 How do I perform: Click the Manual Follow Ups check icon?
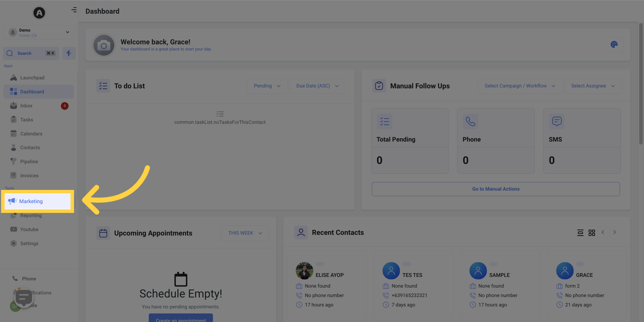pos(378,85)
